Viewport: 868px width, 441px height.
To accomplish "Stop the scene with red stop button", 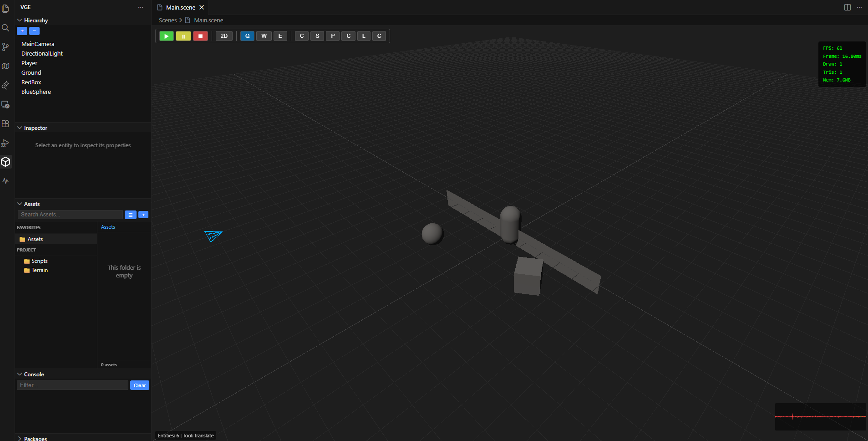I will (200, 36).
